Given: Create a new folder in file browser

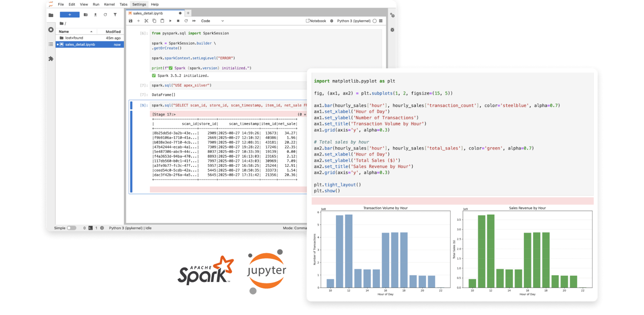Looking at the screenshot, I should [x=85, y=15].
